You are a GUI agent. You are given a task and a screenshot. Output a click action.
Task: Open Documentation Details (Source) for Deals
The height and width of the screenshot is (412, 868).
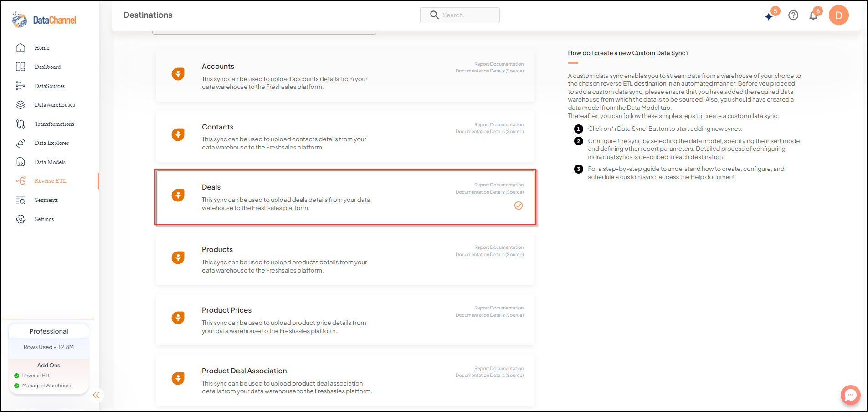click(x=490, y=192)
